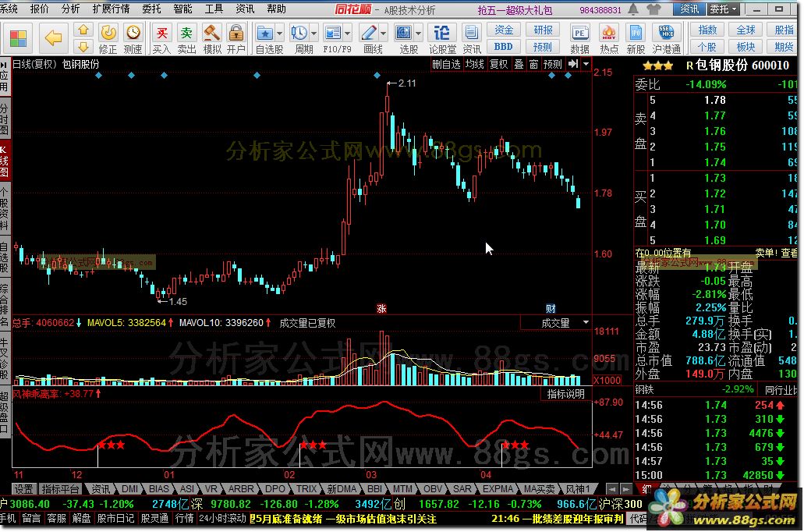The image size is (804, 532).
Task: Expand the 周期 dropdown arrow
Action: tap(313, 34)
